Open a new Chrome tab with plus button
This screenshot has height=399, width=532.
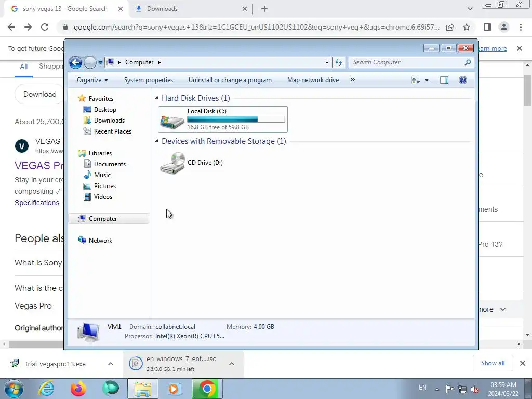pos(264,9)
